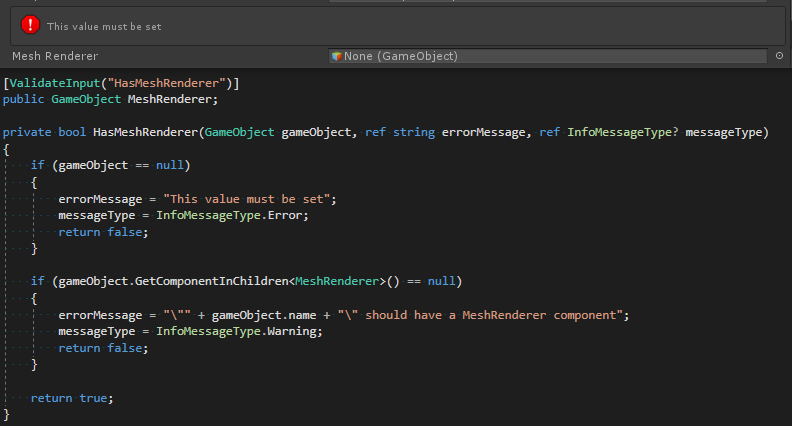The image size is (792, 426).
Task: Click the GetComponentInChildren<MeshRenderer>() call
Action: 267,281
